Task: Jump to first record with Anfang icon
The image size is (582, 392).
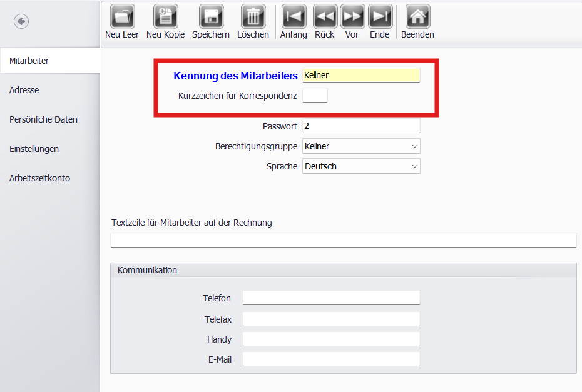Action: tap(294, 16)
